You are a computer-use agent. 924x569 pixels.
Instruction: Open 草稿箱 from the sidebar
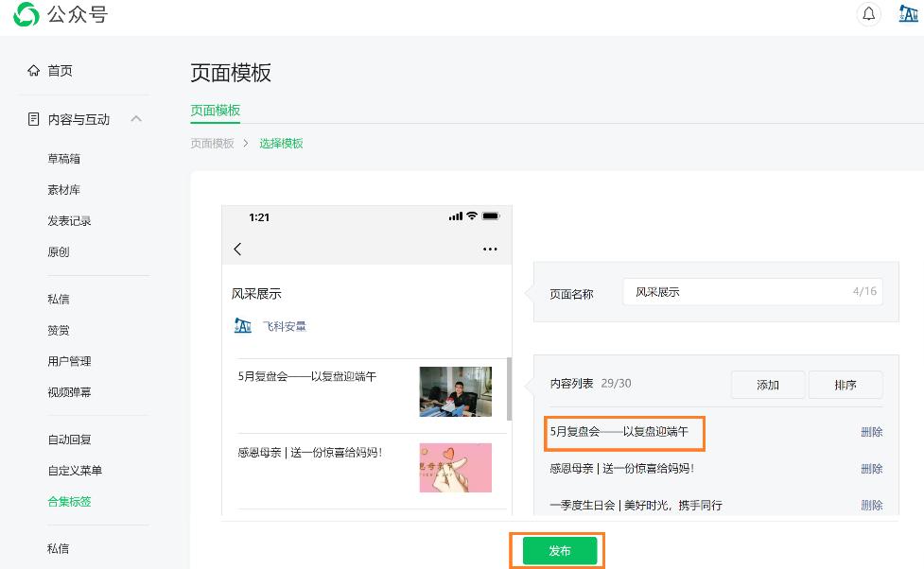[x=64, y=159]
